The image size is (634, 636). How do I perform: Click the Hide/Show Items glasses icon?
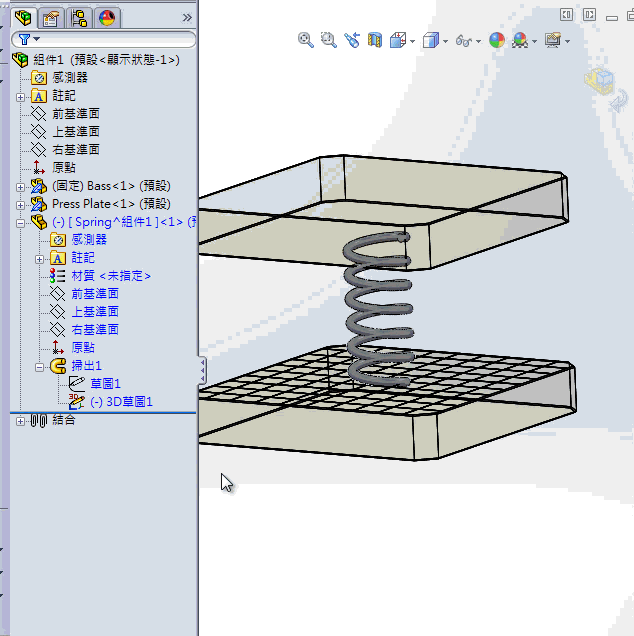pos(464,41)
